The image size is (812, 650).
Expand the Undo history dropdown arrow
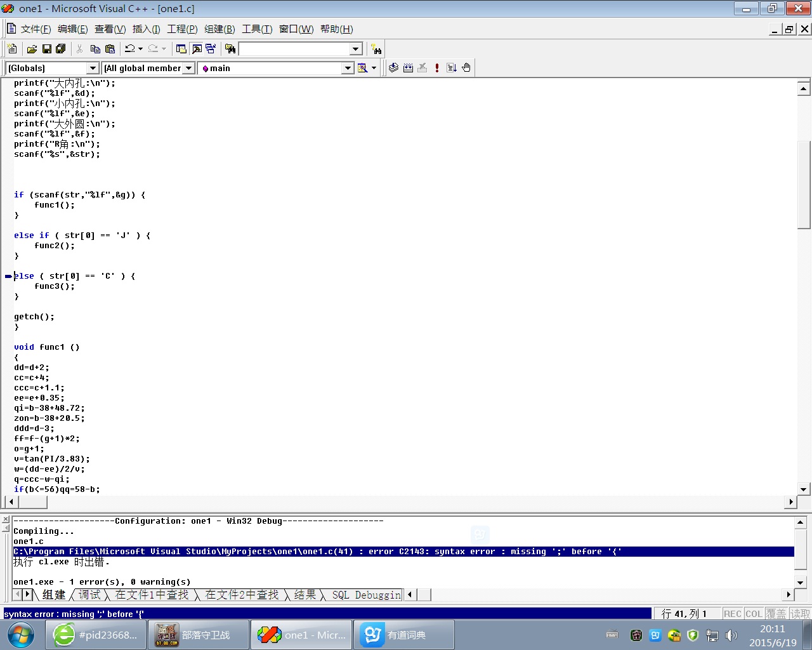pyautogui.click(x=140, y=49)
